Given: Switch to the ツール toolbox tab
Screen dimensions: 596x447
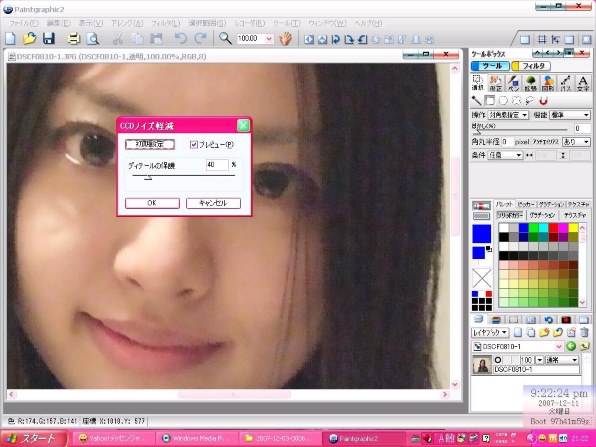Looking at the screenshot, I should point(490,66).
